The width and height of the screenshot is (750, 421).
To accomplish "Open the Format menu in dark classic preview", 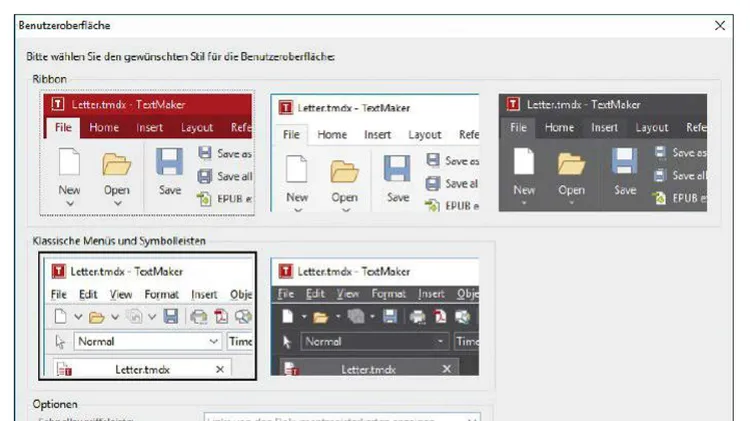I will pyautogui.click(x=388, y=293).
